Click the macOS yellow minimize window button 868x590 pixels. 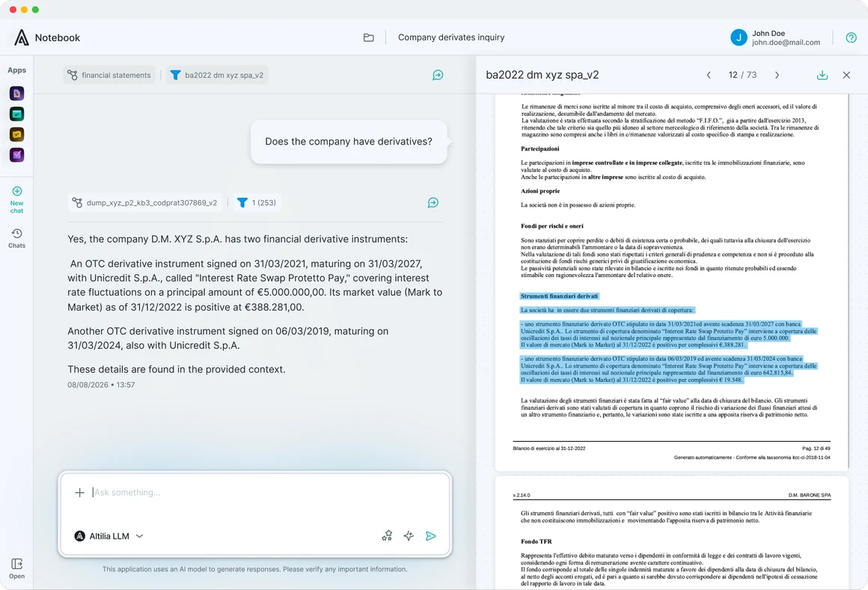[x=24, y=10]
